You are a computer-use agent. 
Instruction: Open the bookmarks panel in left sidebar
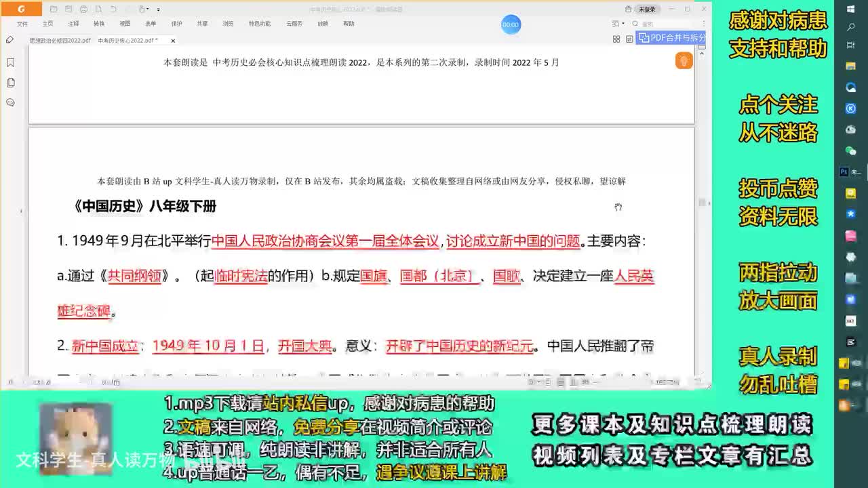click(x=10, y=62)
